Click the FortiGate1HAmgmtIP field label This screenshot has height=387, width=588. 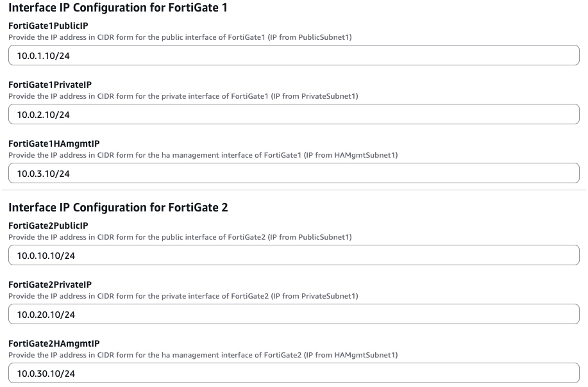pos(54,144)
